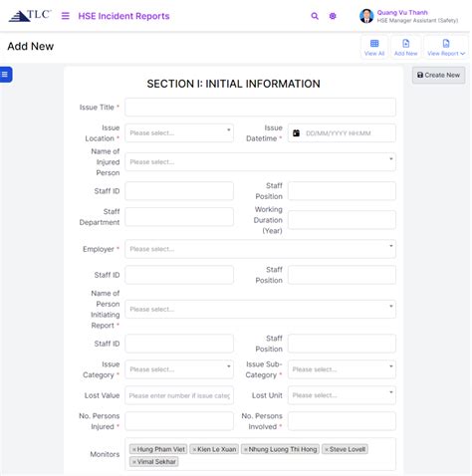Open the settings gear icon in header
This screenshot has width=472, height=476.
tap(333, 16)
